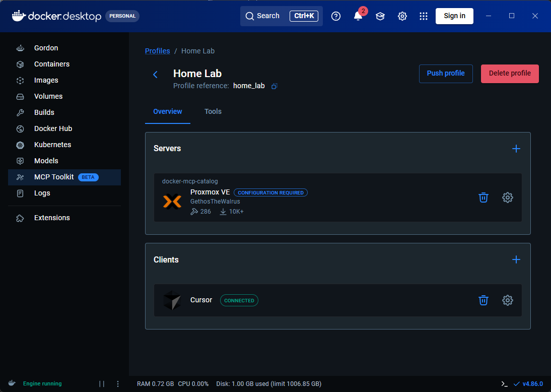Open the engine options three-dot menu

[118, 384]
